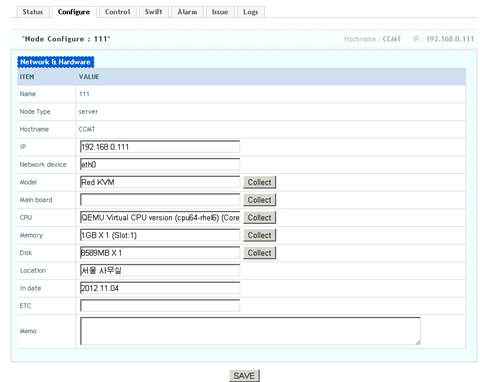Switch to the Status tab
480x382 pixels.
(33, 12)
